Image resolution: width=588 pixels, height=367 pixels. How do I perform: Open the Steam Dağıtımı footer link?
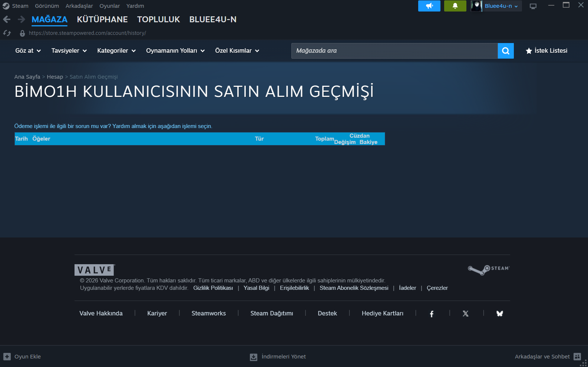tap(272, 314)
